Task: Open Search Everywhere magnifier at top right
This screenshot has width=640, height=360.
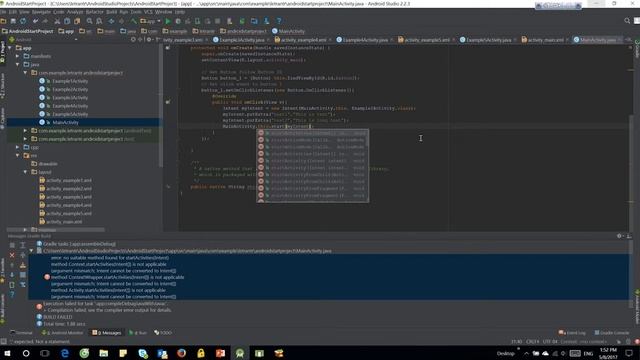Action: tap(627, 21)
